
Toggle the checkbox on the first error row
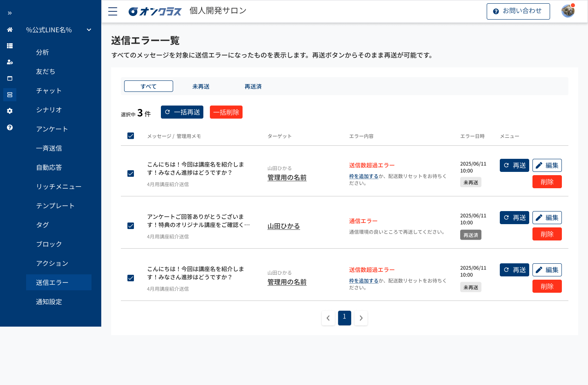click(131, 173)
